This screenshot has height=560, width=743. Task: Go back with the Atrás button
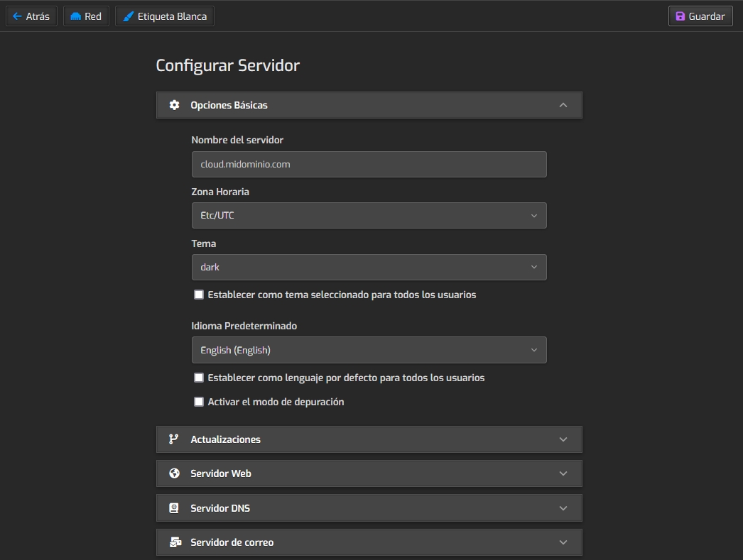click(x=31, y=16)
